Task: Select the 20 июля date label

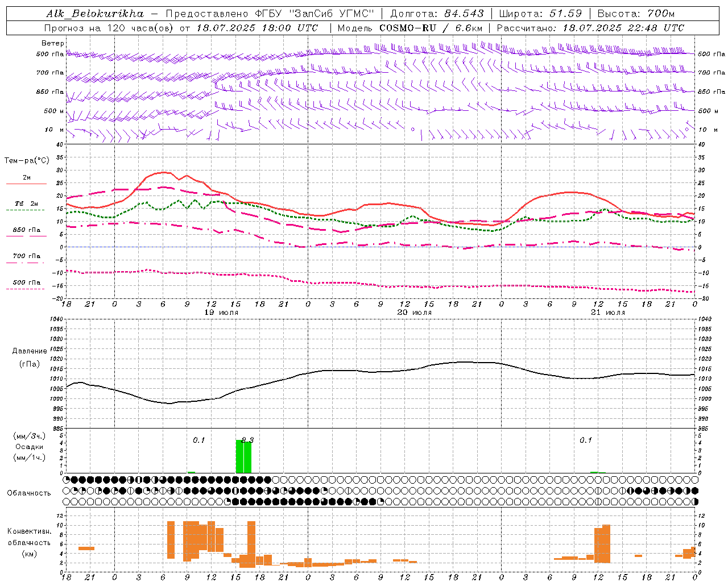Action: point(415,313)
